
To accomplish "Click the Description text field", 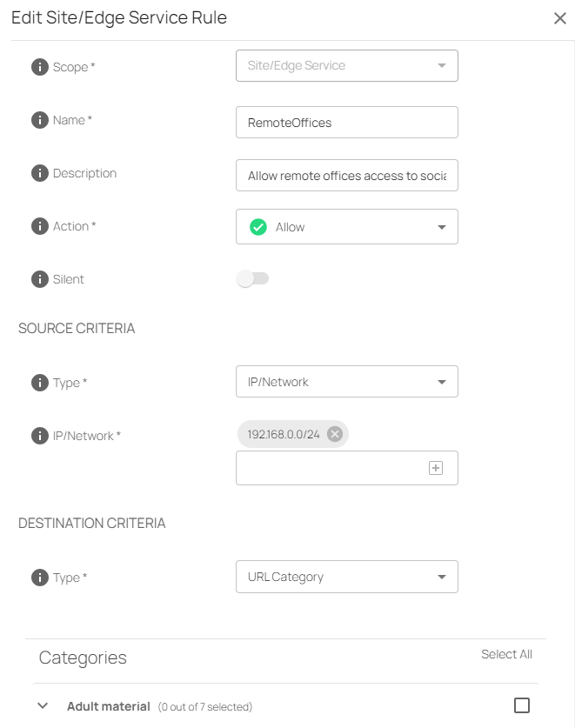I will point(346,176).
